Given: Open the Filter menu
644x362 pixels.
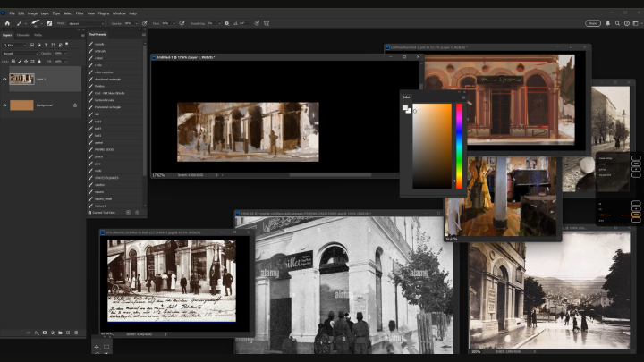Looking at the screenshot, I should (x=80, y=13).
